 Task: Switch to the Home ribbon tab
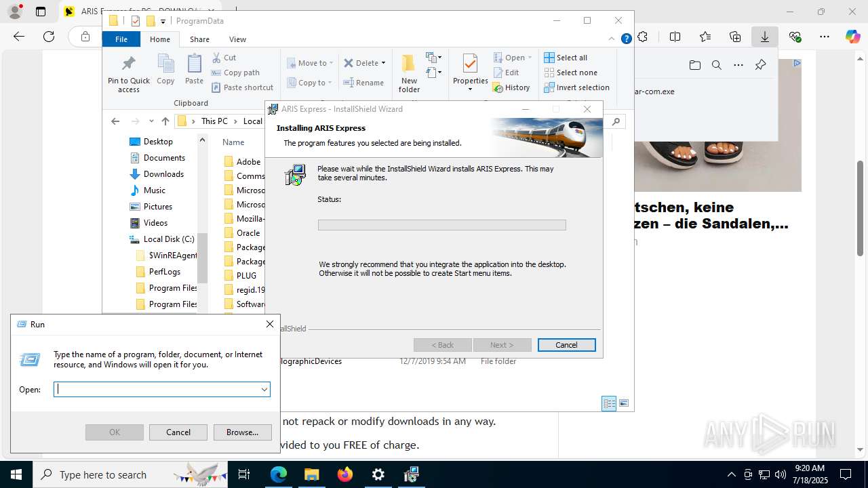coord(160,39)
